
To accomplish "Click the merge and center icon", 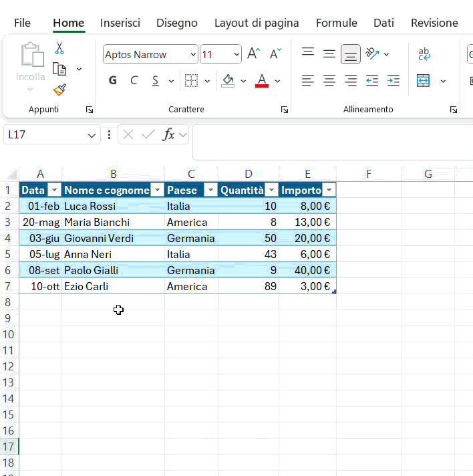I will (x=424, y=81).
